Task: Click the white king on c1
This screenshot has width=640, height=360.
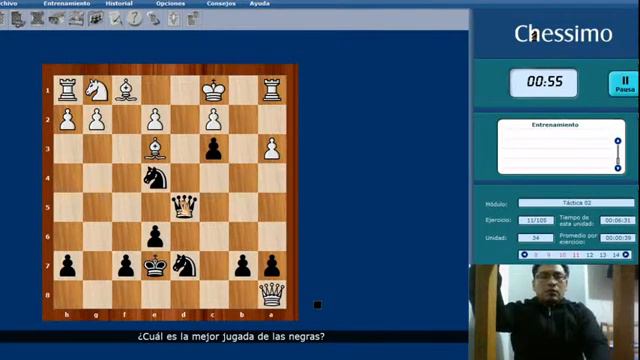Action: (213, 90)
